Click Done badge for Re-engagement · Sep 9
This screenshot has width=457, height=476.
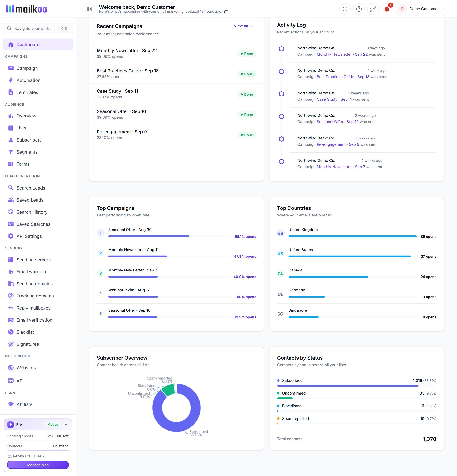pyautogui.click(x=247, y=135)
